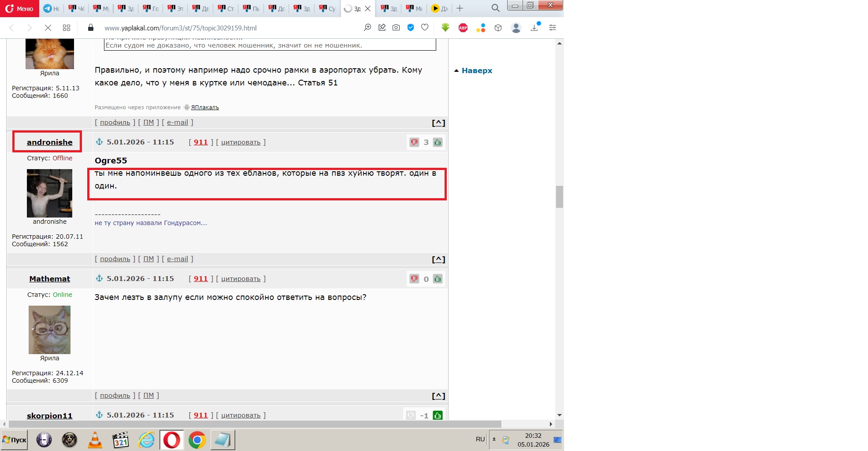Switch to the yellow play-icon tab
Viewport: 868px width, 451px height.
pyautogui.click(x=439, y=8)
